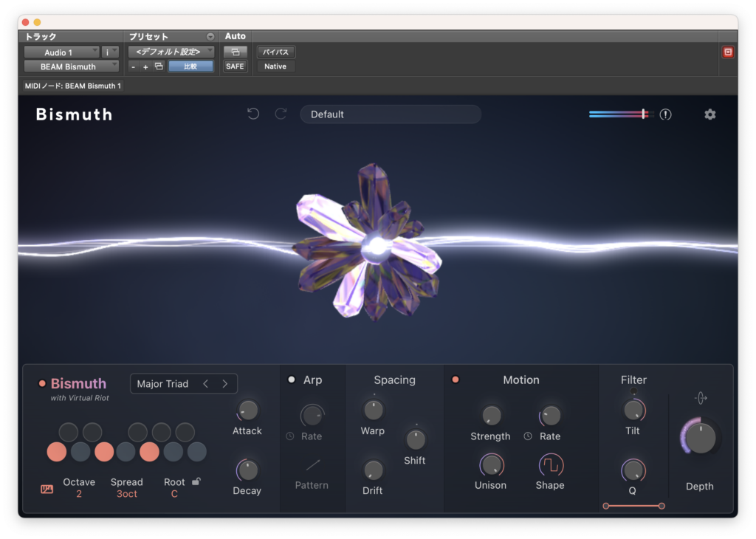Image resolution: width=756 pixels, height=539 pixels.
Task: Click the exclamation info icon
Action: [x=665, y=114]
